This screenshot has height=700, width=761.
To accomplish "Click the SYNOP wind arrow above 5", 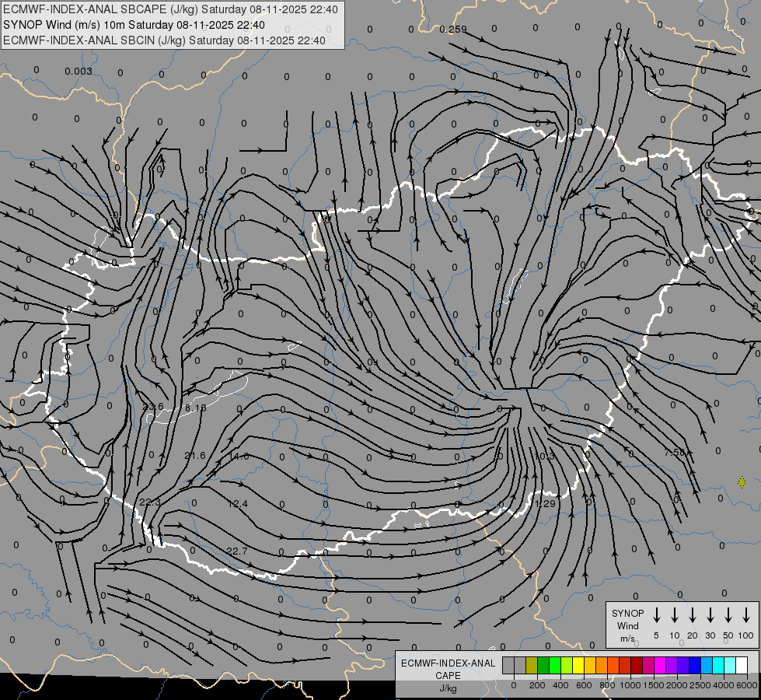I will [x=657, y=615].
